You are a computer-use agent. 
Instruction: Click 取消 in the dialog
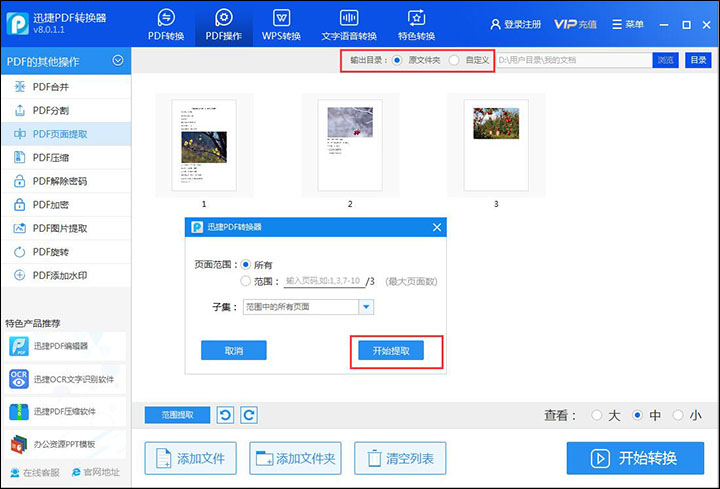(234, 350)
